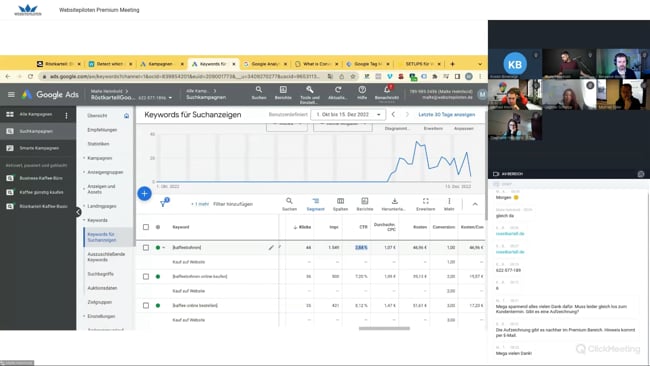
Task: Click the horizontal table scrollbar
Action: pyautogui.click(x=384, y=328)
